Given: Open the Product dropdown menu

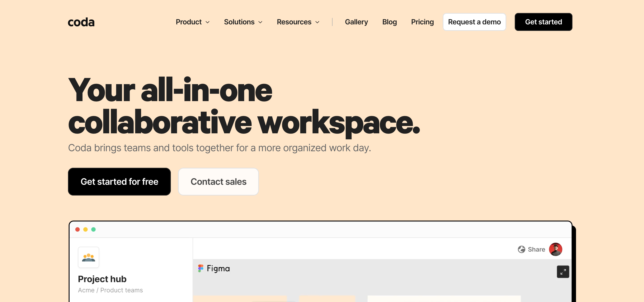Looking at the screenshot, I should pos(193,22).
